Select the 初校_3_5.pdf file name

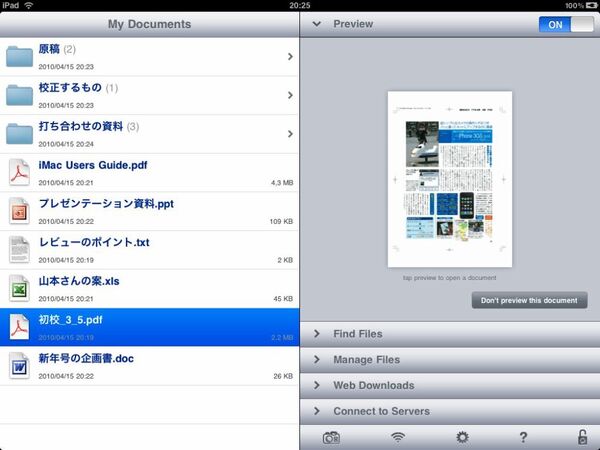(x=70, y=320)
